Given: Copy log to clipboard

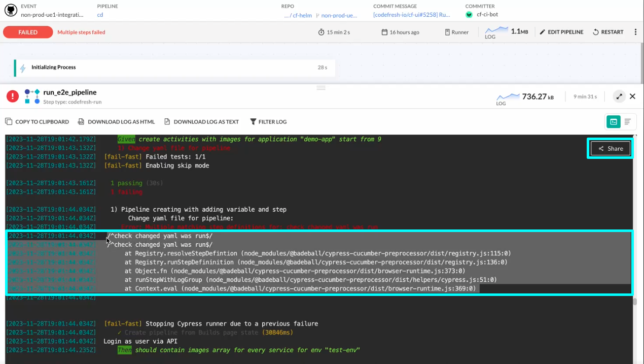Looking at the screenshot, I should coord(37,122).
